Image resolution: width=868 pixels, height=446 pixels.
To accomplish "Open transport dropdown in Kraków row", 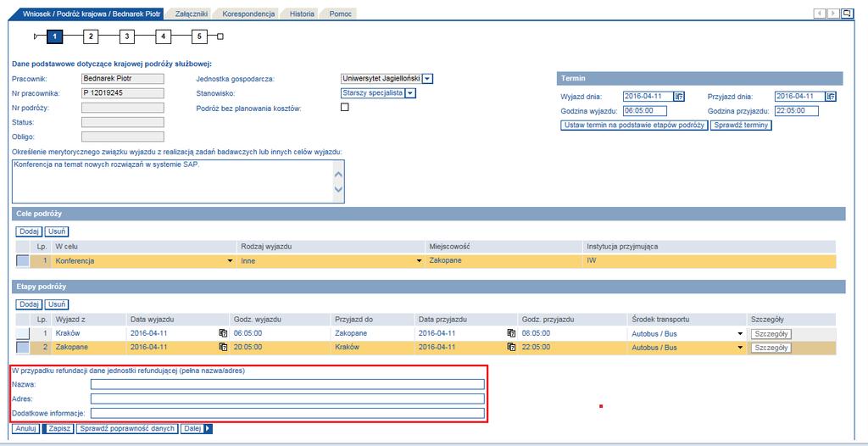I will pos(739,333).
